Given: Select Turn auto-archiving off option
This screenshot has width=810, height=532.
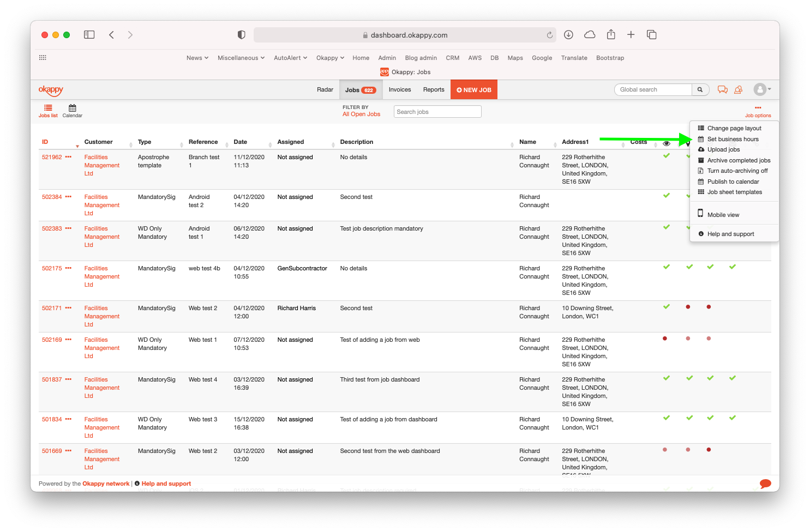Looking at the screenshot, I should point(737,171).
